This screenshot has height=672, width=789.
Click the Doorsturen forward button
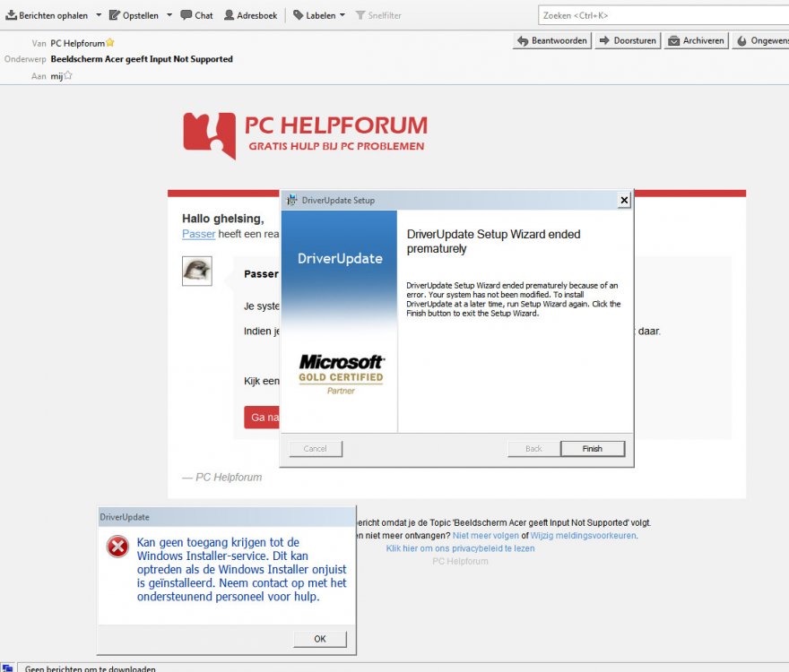click(x=628, y=40)
